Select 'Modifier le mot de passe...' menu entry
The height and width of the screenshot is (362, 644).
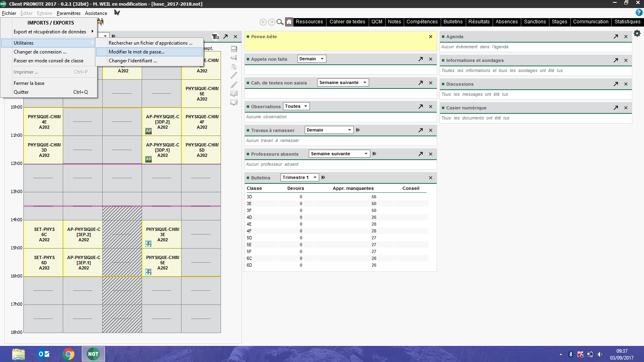click(136, 52)
